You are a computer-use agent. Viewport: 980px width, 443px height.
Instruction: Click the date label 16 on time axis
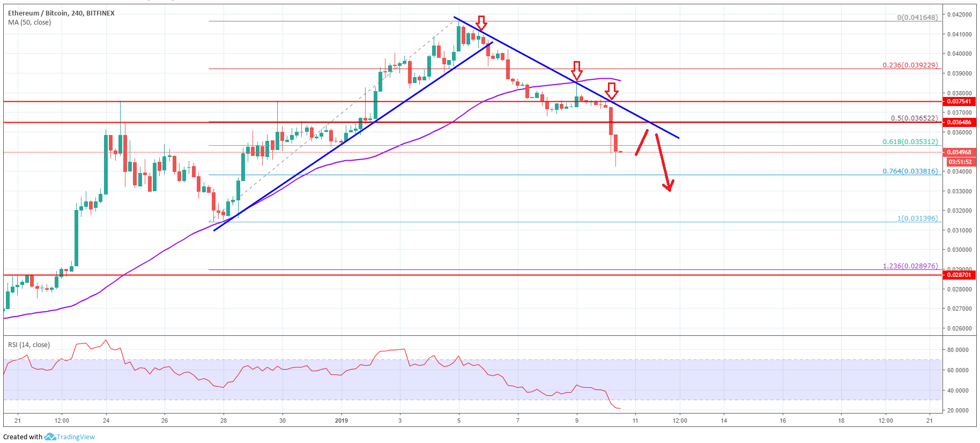coord(783,421)
